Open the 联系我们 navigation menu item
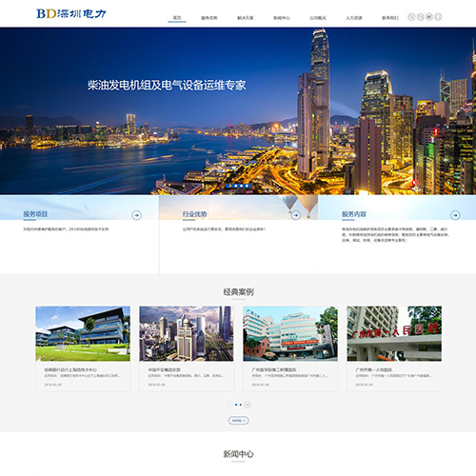This screenshot has width=476, height=476. point(390,18)
